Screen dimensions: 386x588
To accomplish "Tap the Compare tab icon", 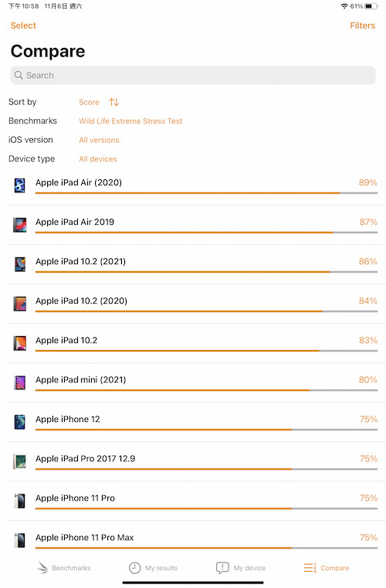I will point(310,568).
